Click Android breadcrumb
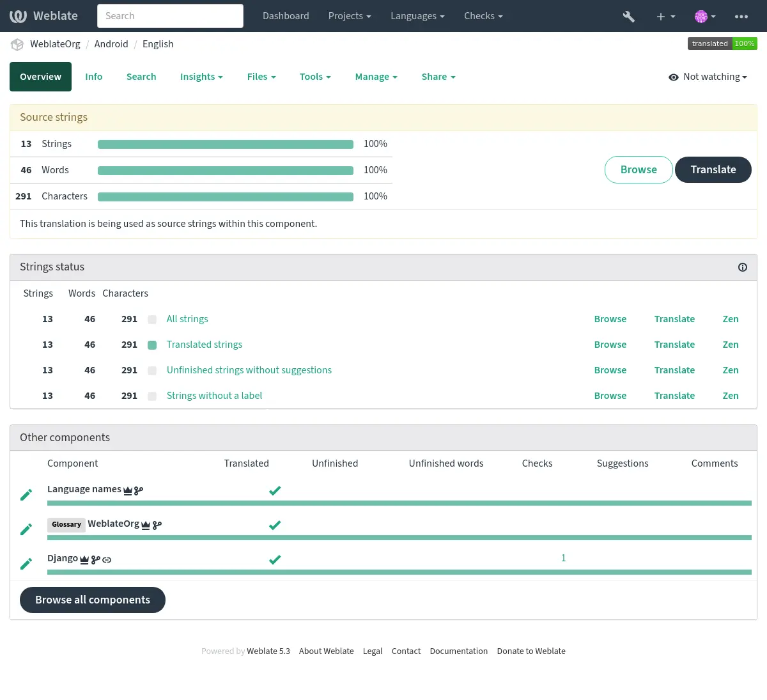This screenshot has height=700, width=767. [111, 44]
